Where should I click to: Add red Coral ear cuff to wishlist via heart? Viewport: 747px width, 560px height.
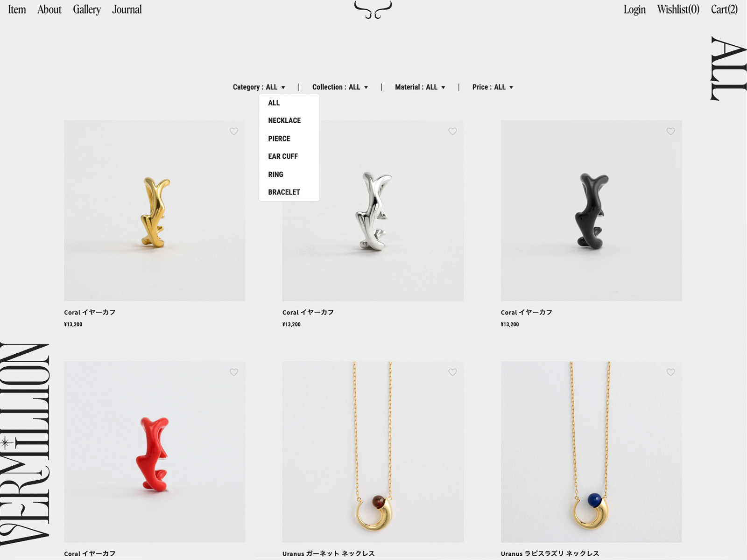[x=234, y=372]
